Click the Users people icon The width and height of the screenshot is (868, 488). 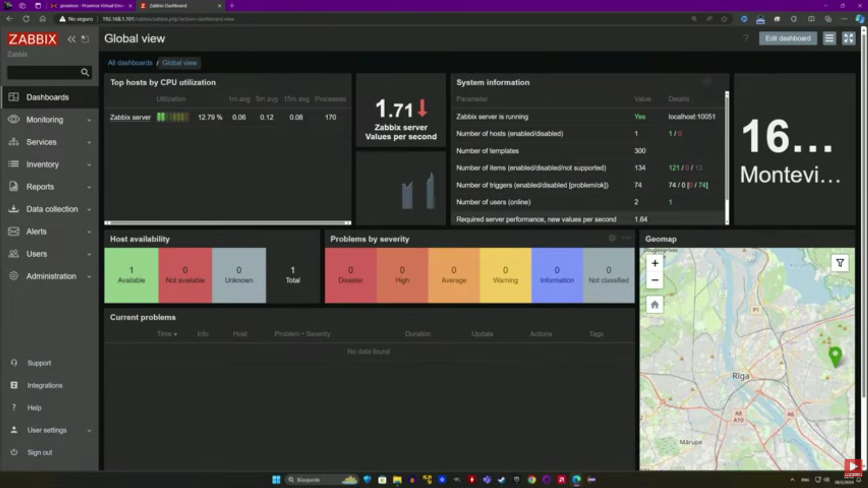tap(14, 253)
